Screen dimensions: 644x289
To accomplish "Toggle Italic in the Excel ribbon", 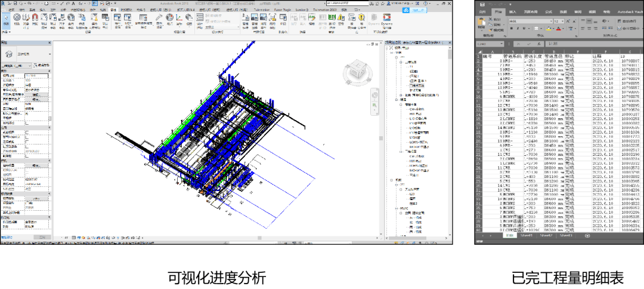I will click(518, 29).
